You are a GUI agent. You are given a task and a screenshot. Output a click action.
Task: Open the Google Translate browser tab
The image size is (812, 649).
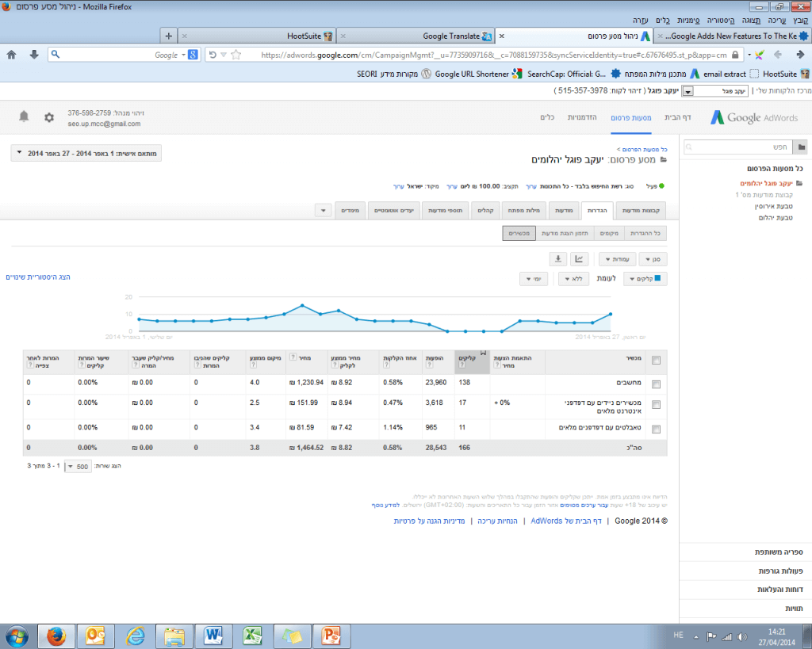coord(456,36)
